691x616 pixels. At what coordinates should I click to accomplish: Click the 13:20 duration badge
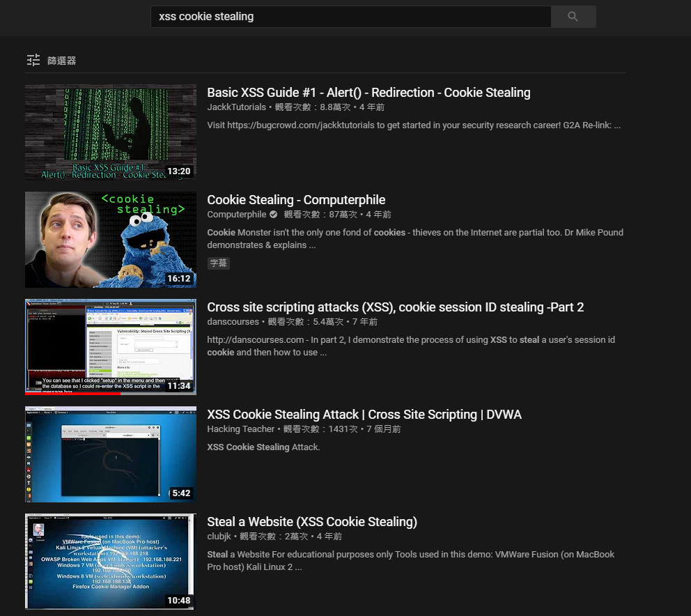pos(179,171)
